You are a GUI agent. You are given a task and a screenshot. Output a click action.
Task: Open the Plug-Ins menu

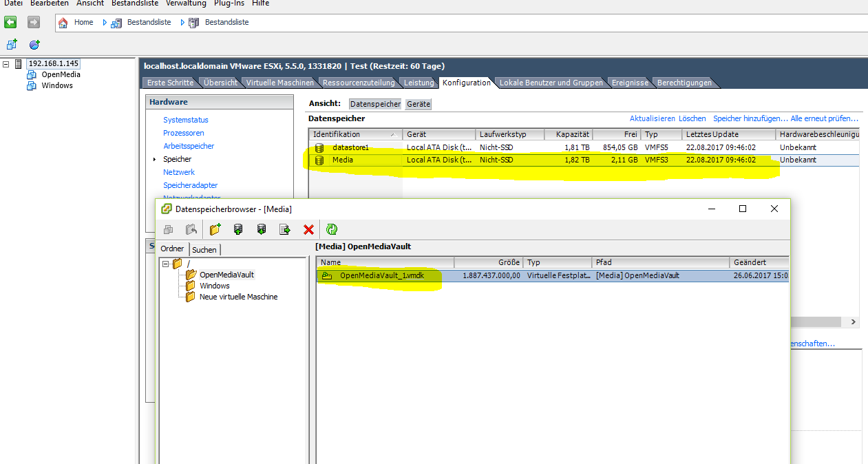point(231,3)
